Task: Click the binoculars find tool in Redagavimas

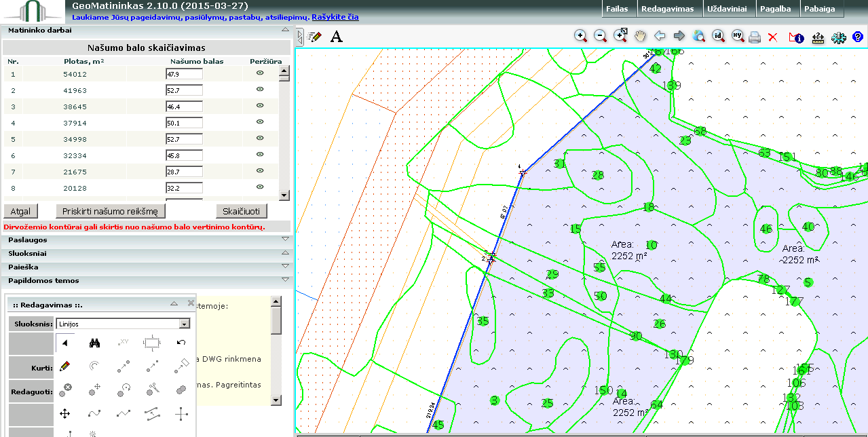Action: click(95, 343)
